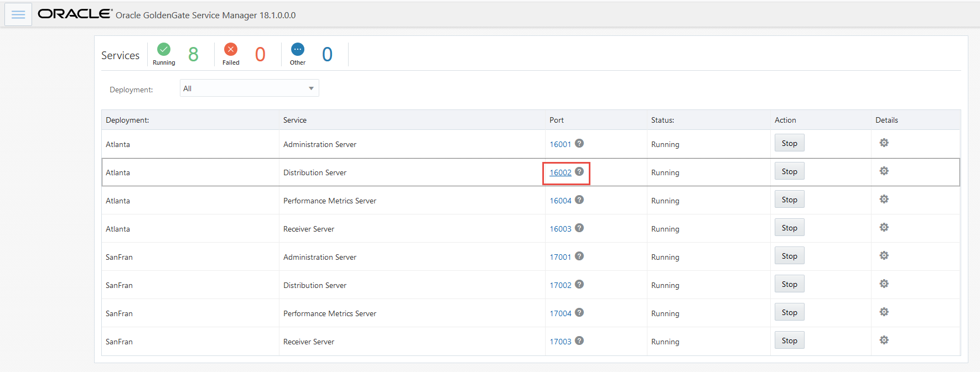The image size is (980, 372).
Task: Open the hamburger navigation menu
Action: (x=18, y=15)
